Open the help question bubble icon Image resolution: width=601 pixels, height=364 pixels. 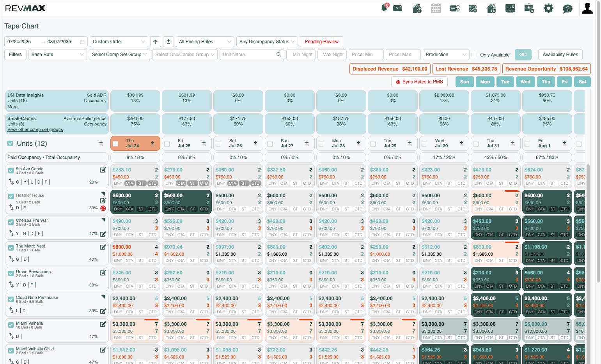[x=567, y=9]
